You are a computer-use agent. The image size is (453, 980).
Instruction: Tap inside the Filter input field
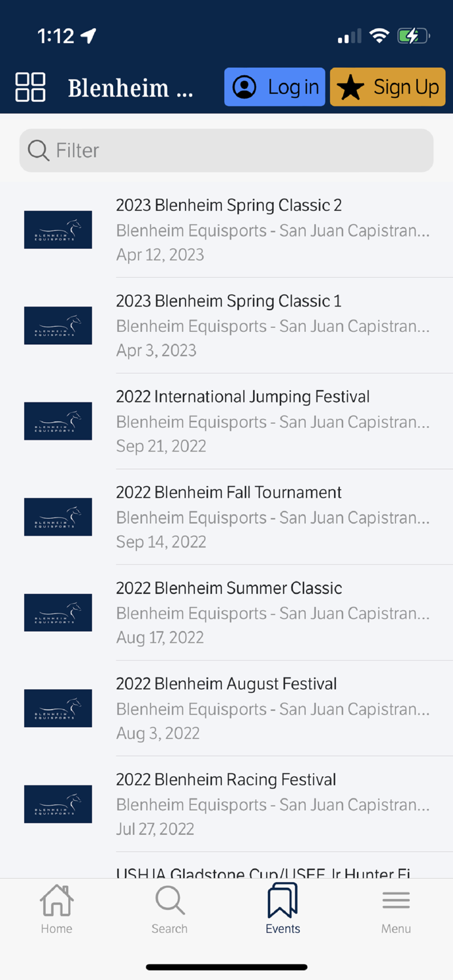coord(196,150)
